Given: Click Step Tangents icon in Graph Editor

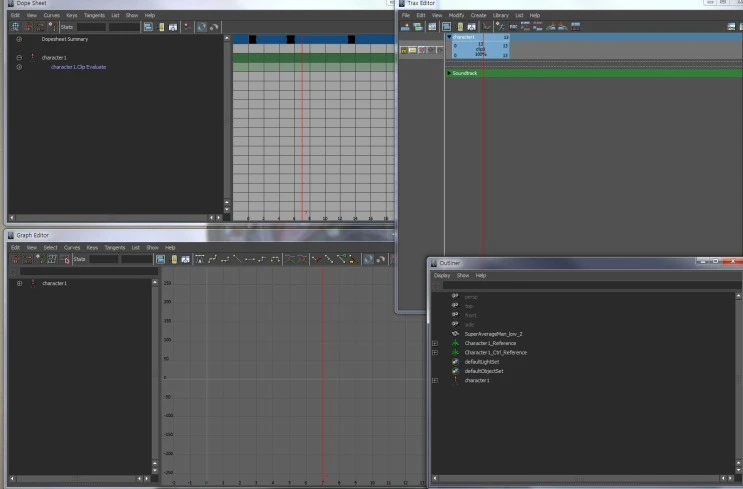Looking at the screenshot, I should click(x=262, y=259).
